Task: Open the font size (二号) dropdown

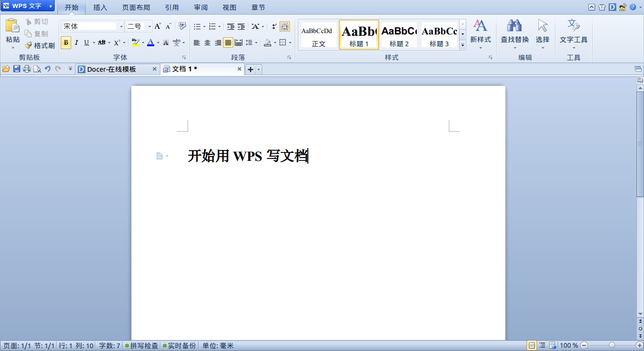Action: click(x=150, y=26)
